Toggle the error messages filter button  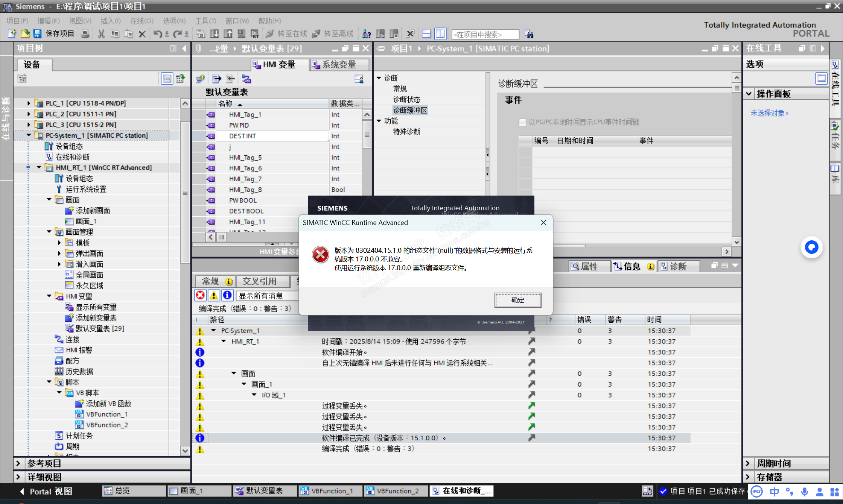(x=201, y=295)
